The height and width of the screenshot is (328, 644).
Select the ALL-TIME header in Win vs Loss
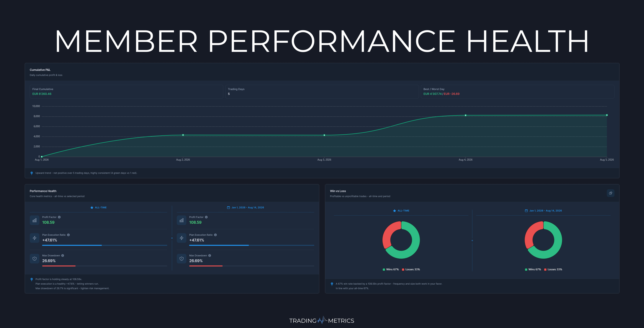(401, 211)
